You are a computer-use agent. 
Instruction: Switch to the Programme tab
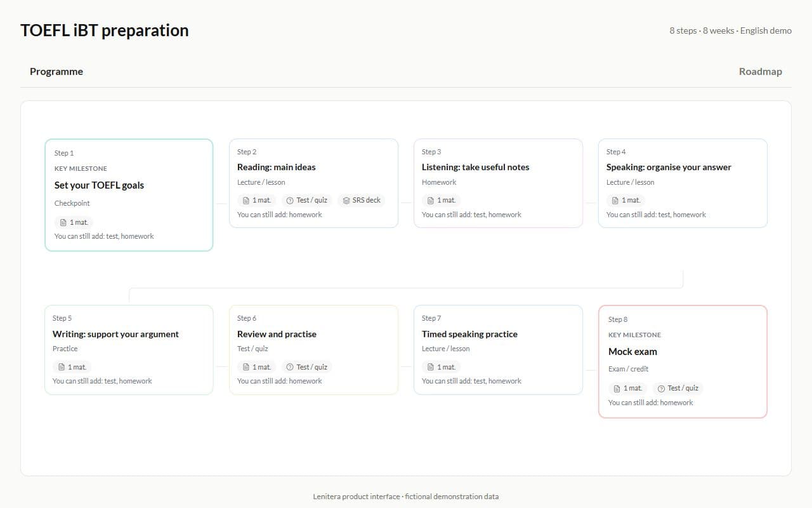[x=56, y=71]
